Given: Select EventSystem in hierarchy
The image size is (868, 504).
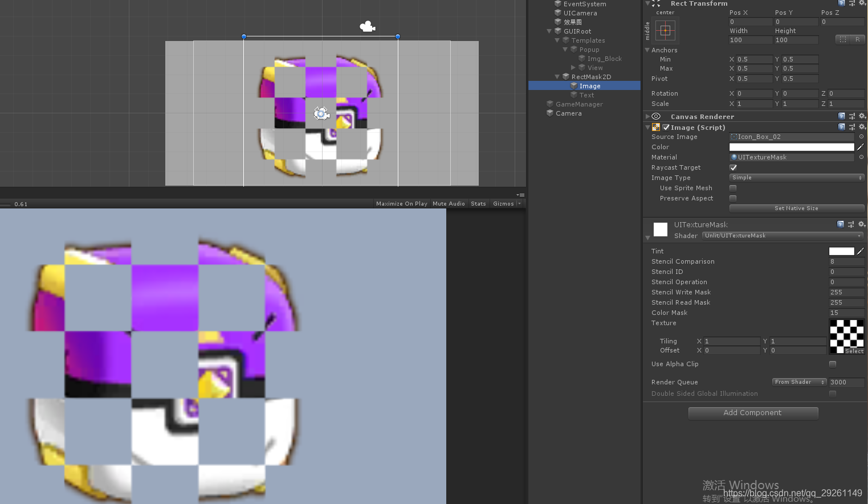Looking at the screenshot, I should coord(585,4).
